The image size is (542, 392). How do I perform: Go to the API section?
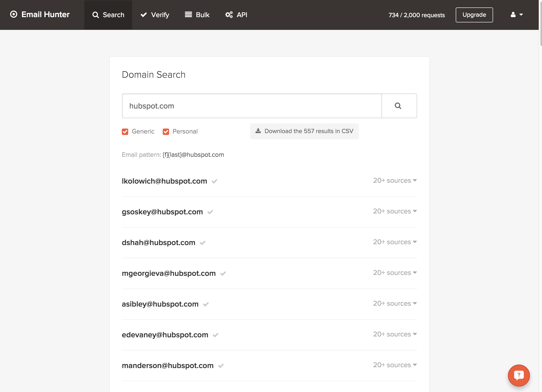coord(236,15)
